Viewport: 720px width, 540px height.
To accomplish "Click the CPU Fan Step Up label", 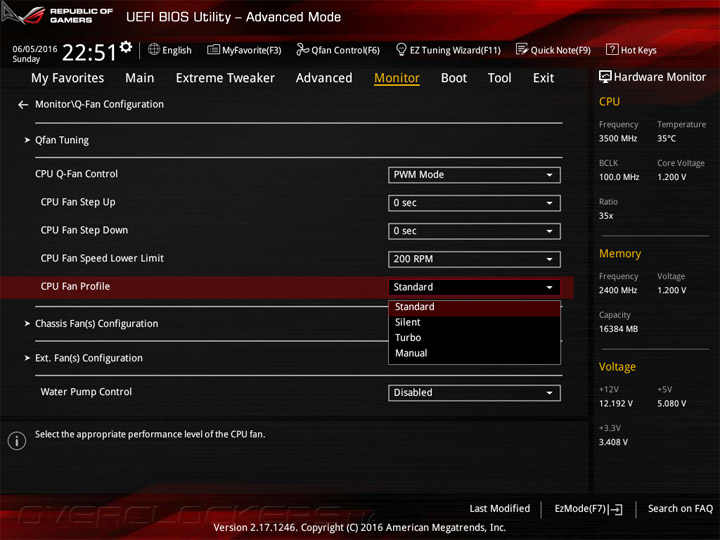I will [x=78, y=202].
